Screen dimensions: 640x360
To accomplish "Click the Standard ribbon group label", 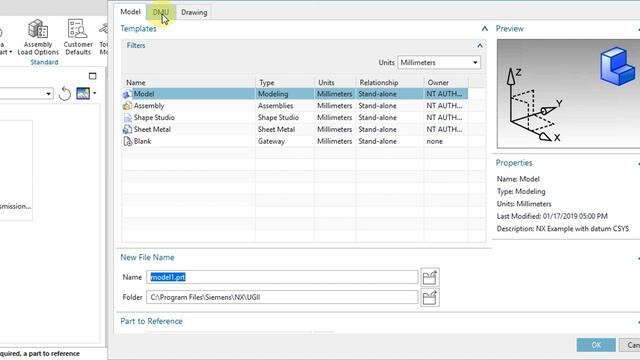I will pos(44,62).
